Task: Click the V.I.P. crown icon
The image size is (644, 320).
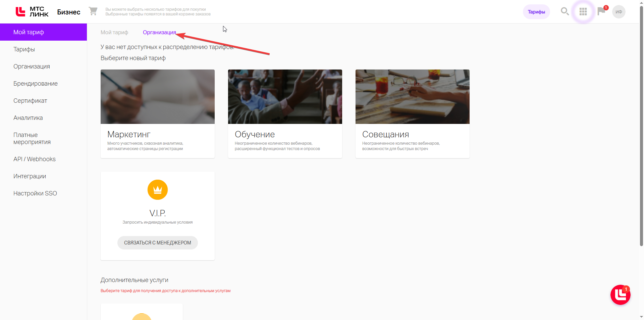Action: [x=158, y=190]
